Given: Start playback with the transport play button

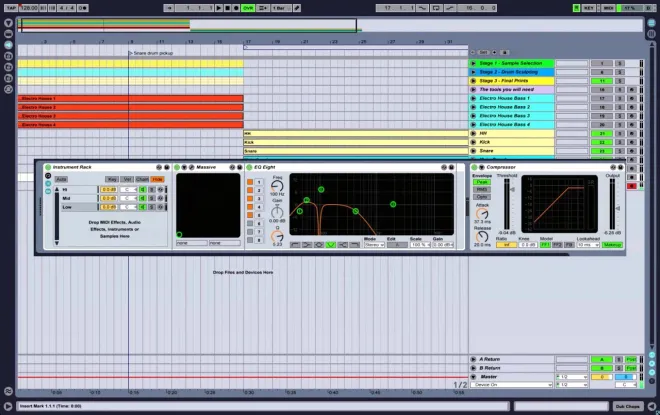Looking at the screenshot, I should click(x=218, y=8).
